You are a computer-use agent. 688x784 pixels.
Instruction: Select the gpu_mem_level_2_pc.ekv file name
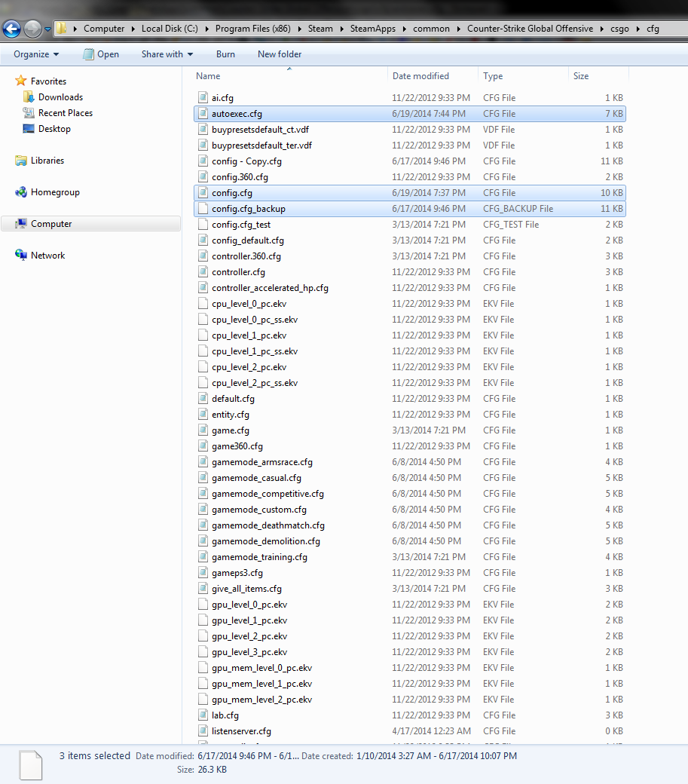click(261, 700)
